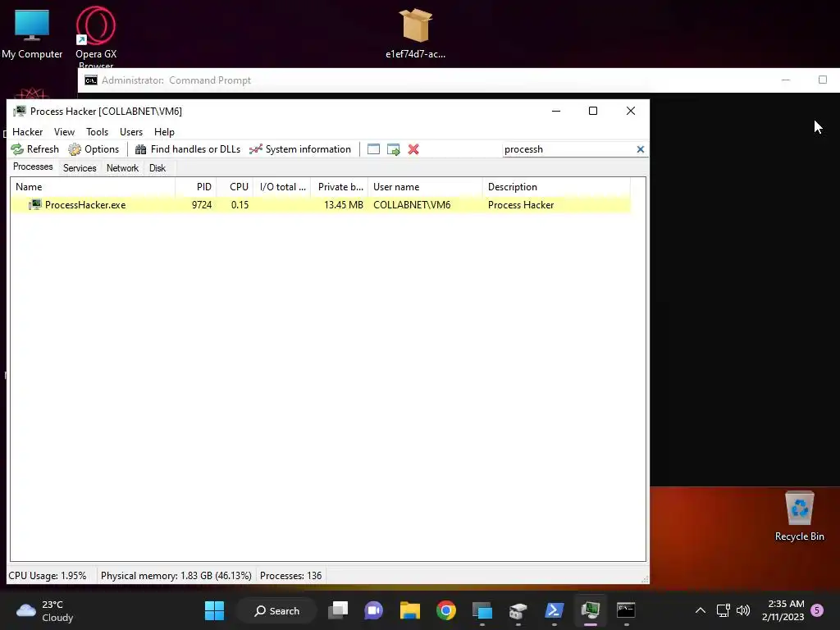Open the View menu
The width and height of the screenshot is (840, 630).
tap(64, 132)
